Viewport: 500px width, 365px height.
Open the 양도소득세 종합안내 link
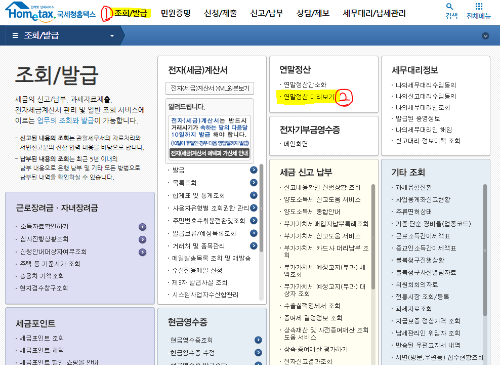coord(312,212)
